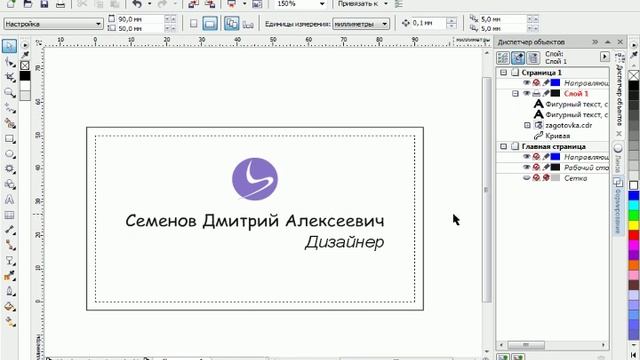
Task: Select the Interactive Blend effects tool
Action: pos(10,261)
